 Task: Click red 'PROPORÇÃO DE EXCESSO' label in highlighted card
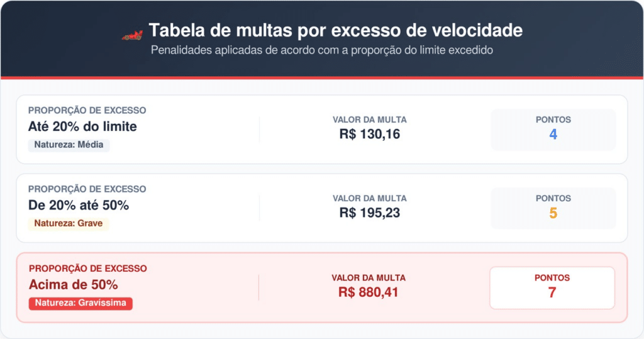click(x=88, y=269)
